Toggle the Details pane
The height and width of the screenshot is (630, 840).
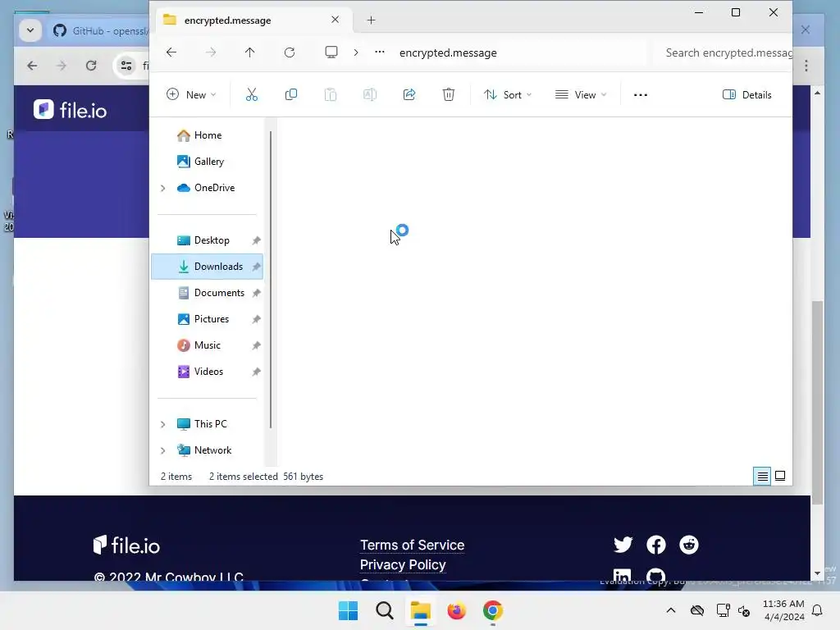pos(746,95)
